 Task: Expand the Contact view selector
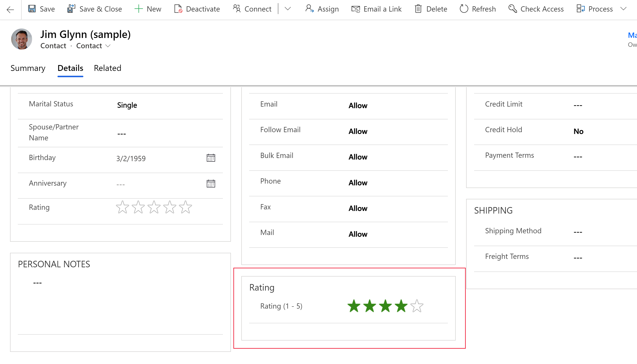point(108,46)
